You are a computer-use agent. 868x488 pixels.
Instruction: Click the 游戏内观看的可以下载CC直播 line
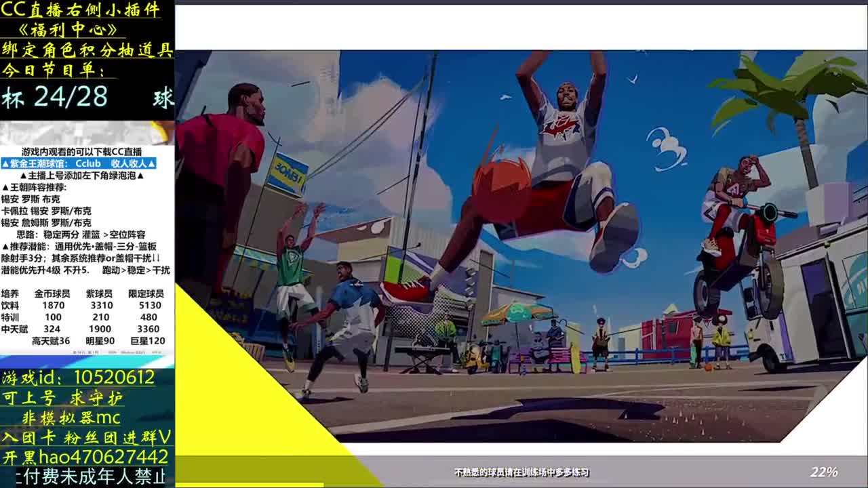click(81, 152)
